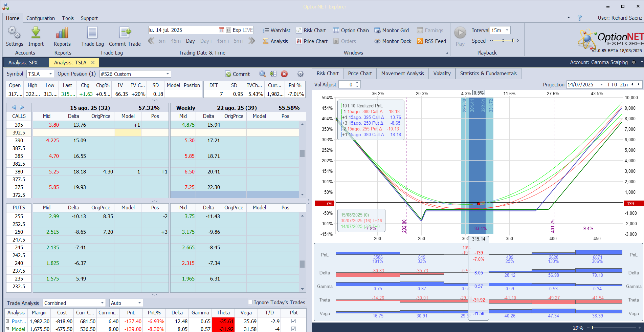Toggle the account status indicator dot
644x332 pixels.
[x=634, y=62]
